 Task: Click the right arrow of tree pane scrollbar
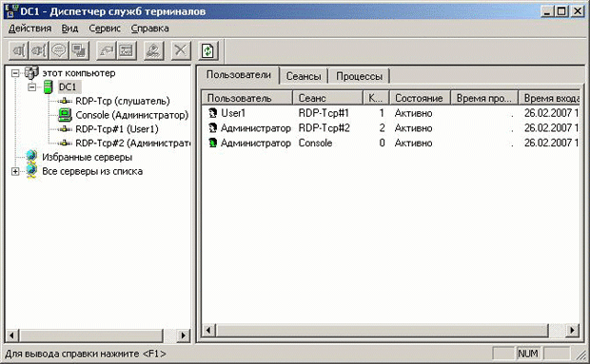pos(184,335)
